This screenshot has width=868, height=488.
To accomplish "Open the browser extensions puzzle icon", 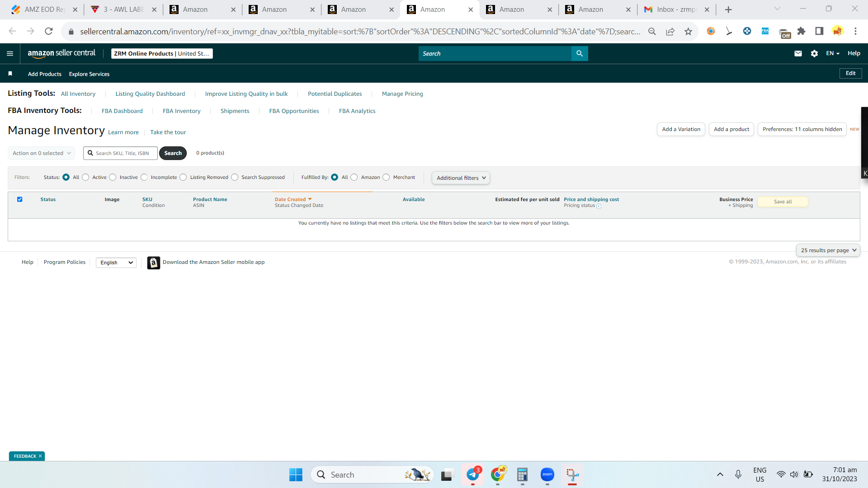I will (x=802, y=31).
